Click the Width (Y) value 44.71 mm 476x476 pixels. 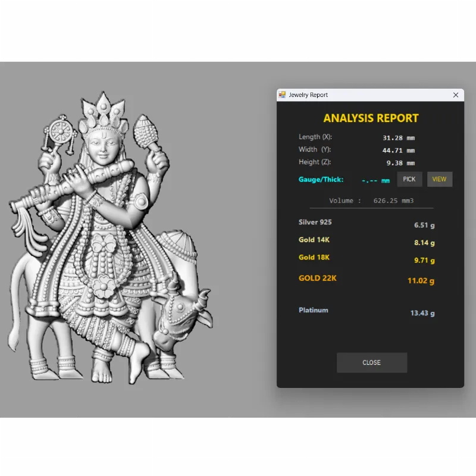(398, 151)
